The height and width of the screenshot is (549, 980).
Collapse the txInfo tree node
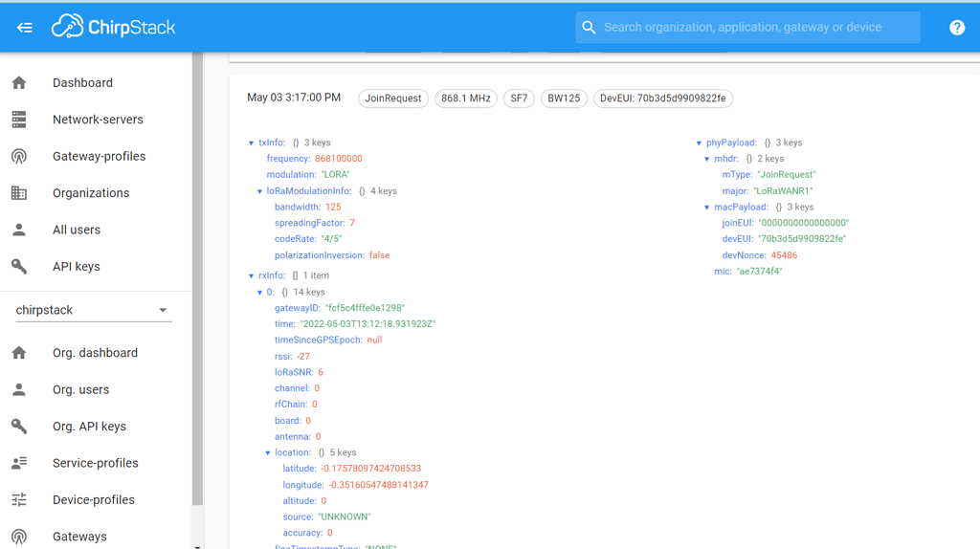252,143
